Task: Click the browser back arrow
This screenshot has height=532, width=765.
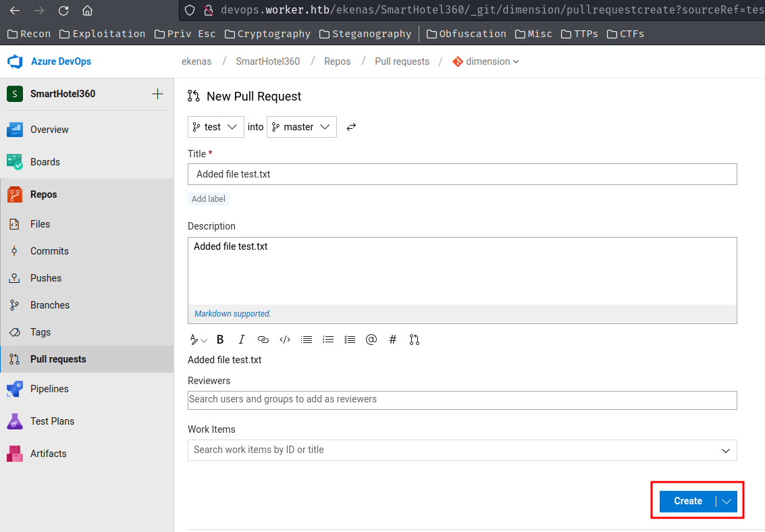Action: [x=15, y=10]
